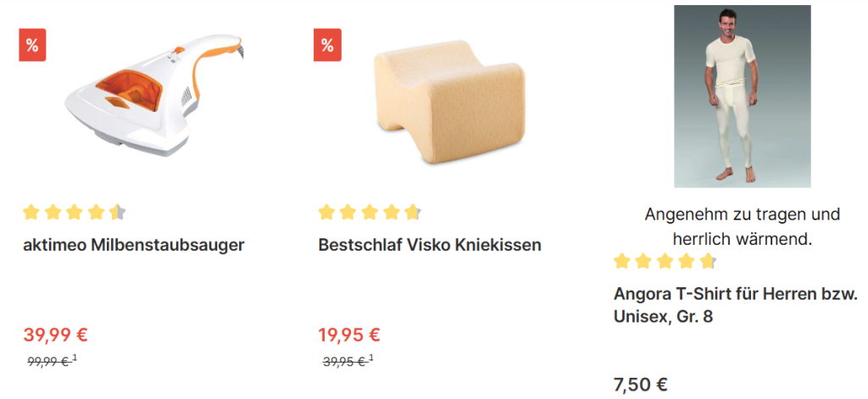Click the sale badge on the Milbenstaubsauger
Image resolution: width=868 pixels, height=399 pixels.
pos(32,45)
